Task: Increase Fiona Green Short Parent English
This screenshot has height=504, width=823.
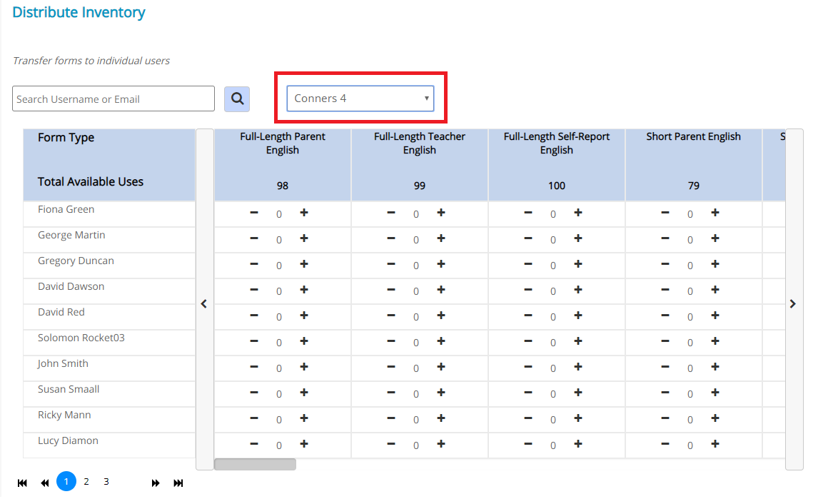Action: point(715,213)
